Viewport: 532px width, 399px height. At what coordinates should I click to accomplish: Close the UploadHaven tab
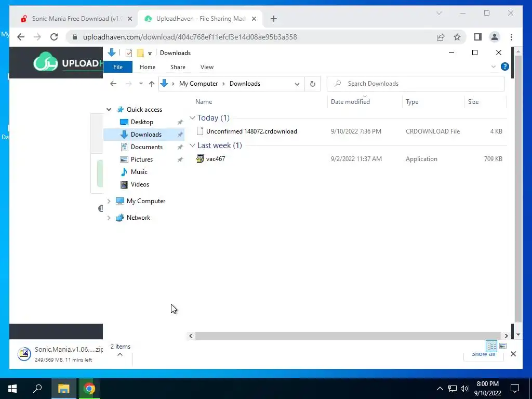point(254,19)
